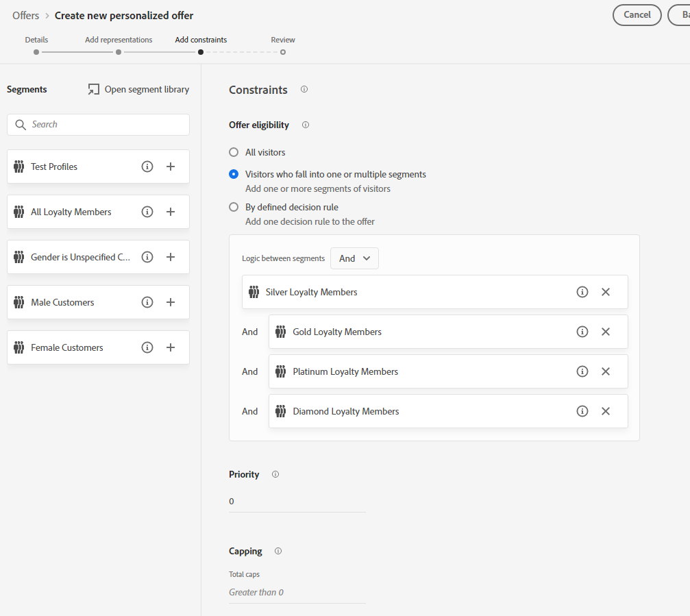690x616 pixels.
Task: Add the Male Customers segment
Action: [x=171, y=302]
